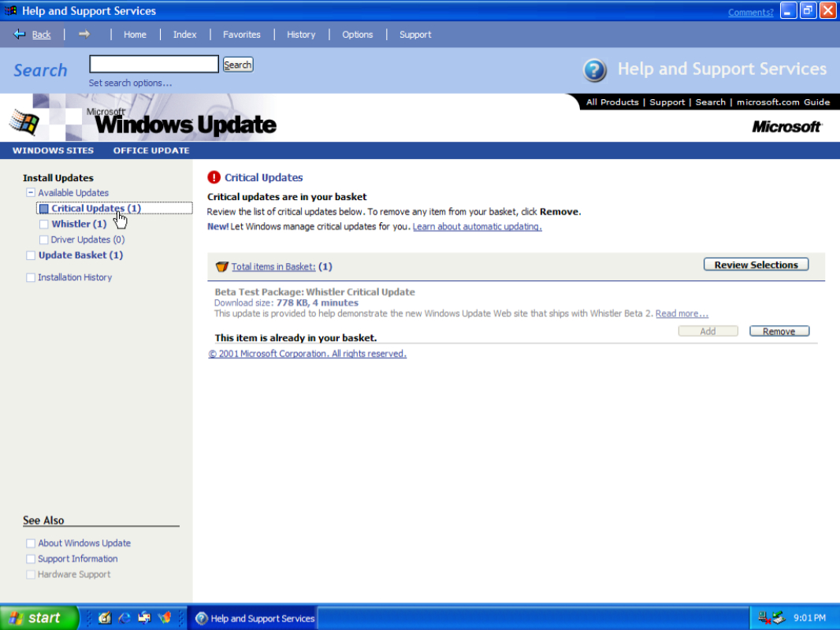Screen dimensions: 840x630
Task: Click the basket icon beside Total items
Action: tap(221, 267)
